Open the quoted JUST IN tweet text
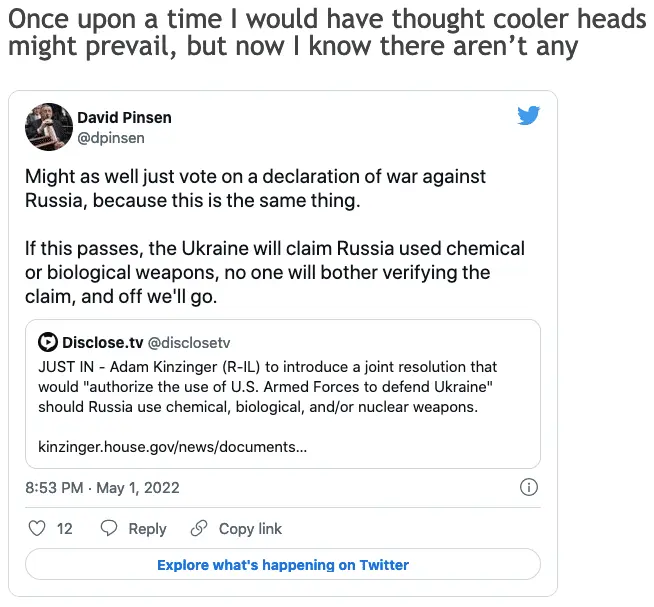The width and height of the screenshot is (654, 607). tap(268, 387)
